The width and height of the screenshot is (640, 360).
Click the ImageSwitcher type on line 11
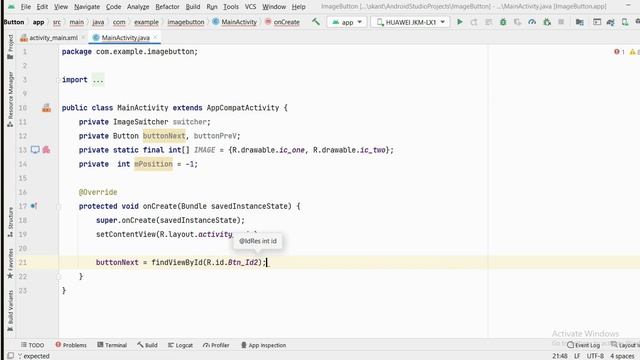pyautogui.click(x=140, y=122)
